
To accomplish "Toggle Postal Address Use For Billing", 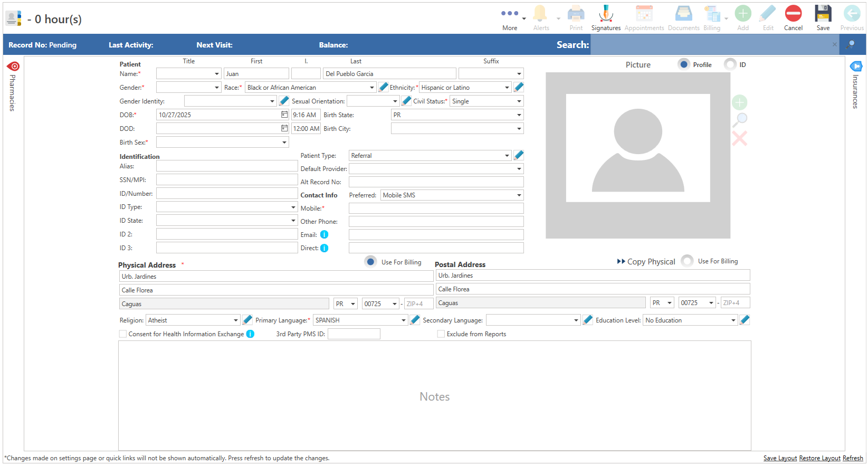I will (687, 261).
